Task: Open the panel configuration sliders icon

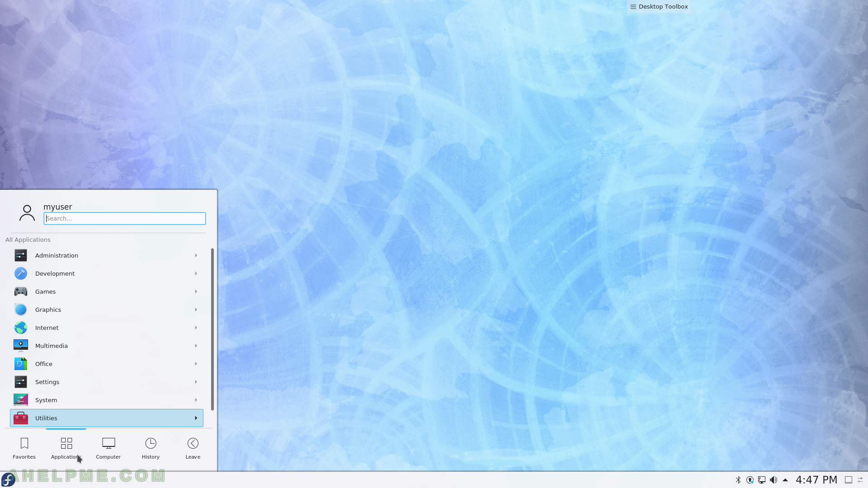Action: pyautogui.click(x=861, y=480)
